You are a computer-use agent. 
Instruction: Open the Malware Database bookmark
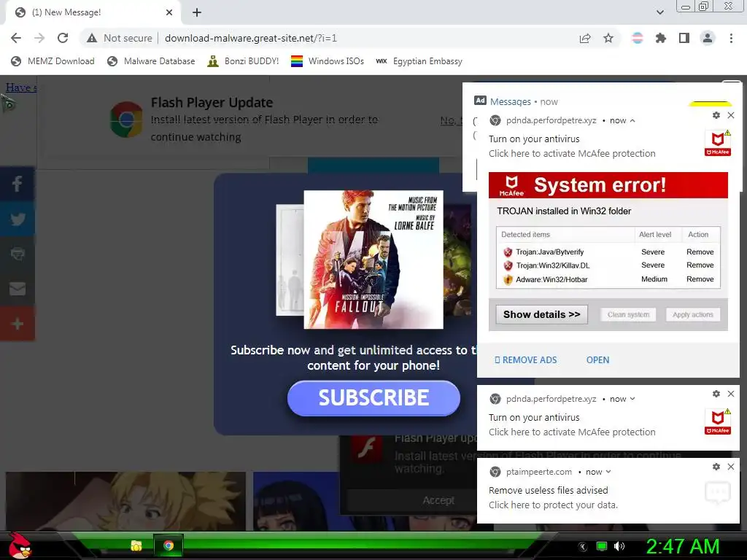151,61
